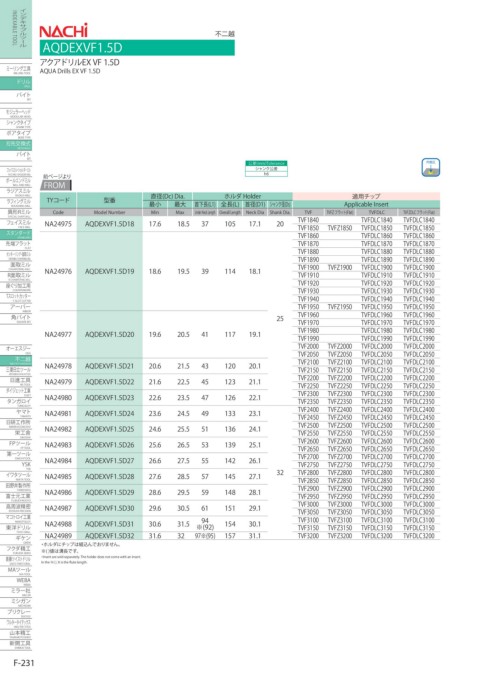Click the 不二越 label above the title banner

(x=224, y=33)
